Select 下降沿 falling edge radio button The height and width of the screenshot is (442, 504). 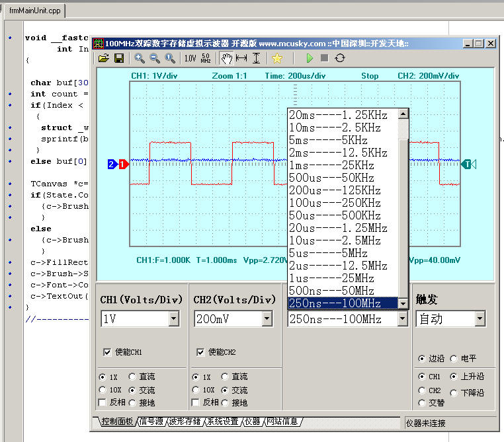pos(454,393)
